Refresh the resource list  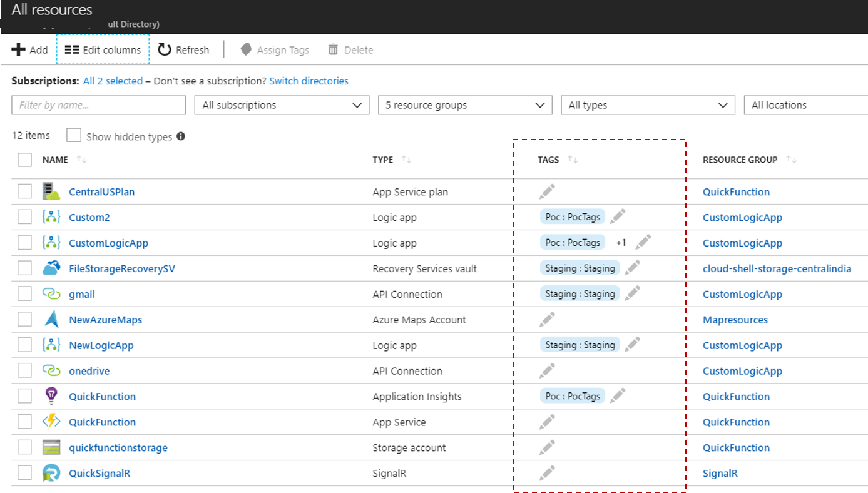pyautogui.click(x=183, y=49)
